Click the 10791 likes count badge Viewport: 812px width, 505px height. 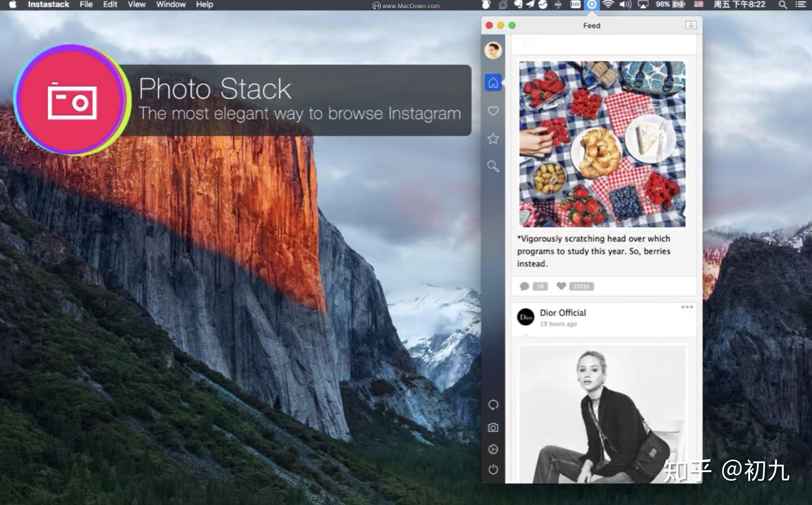(581, 286)
